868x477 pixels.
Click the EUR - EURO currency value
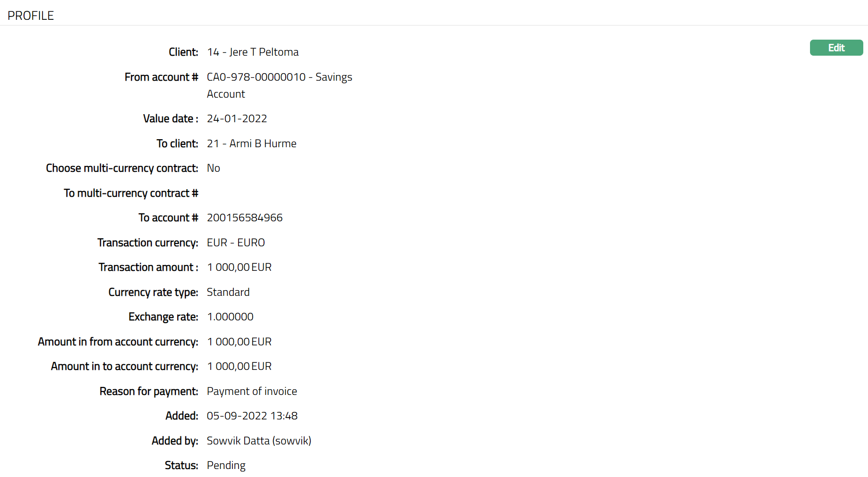pos(236,243)
